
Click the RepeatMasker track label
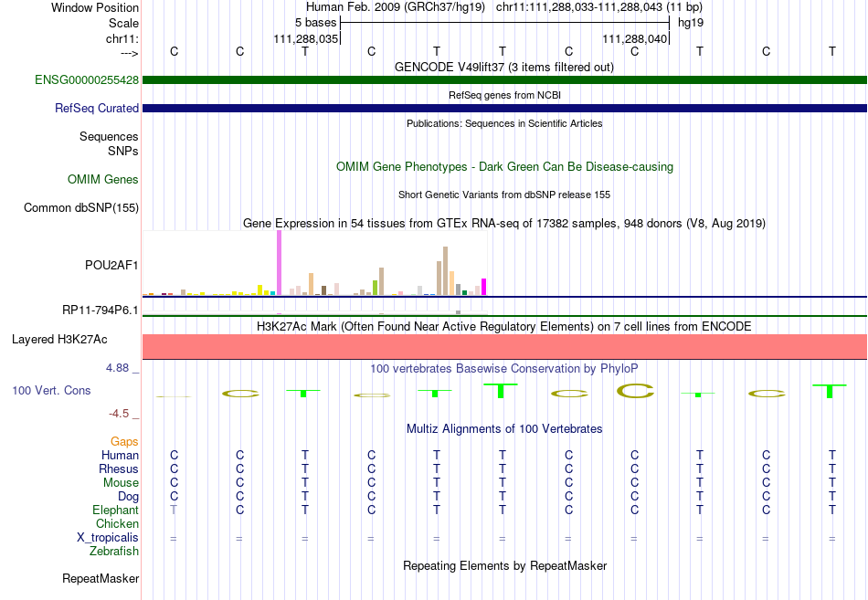pyautogui.click(x=101, y=578)
